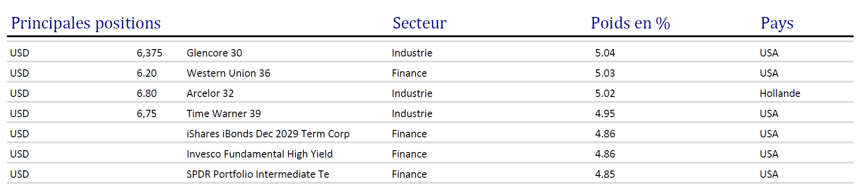Click the Hollande country cell
Image resolution: width=868 pixels, height=192 pixels.
(780, 93)
